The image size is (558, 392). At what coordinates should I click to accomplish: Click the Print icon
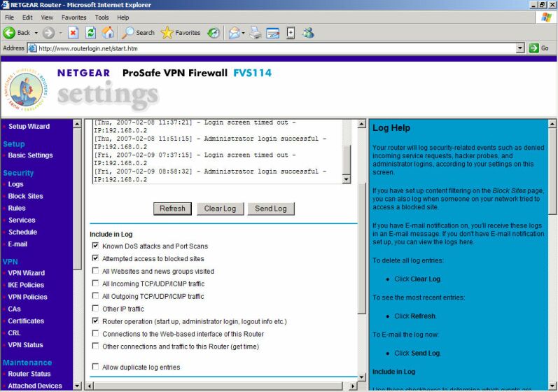coord(256,33)
